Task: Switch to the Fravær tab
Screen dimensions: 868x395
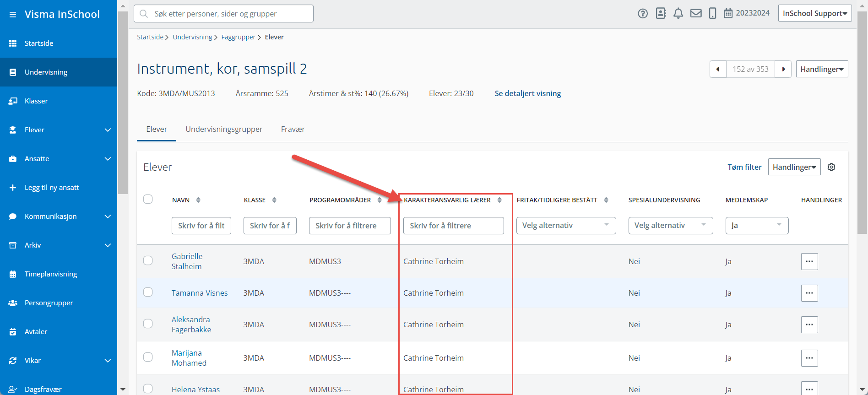Action: click(293, 129)
